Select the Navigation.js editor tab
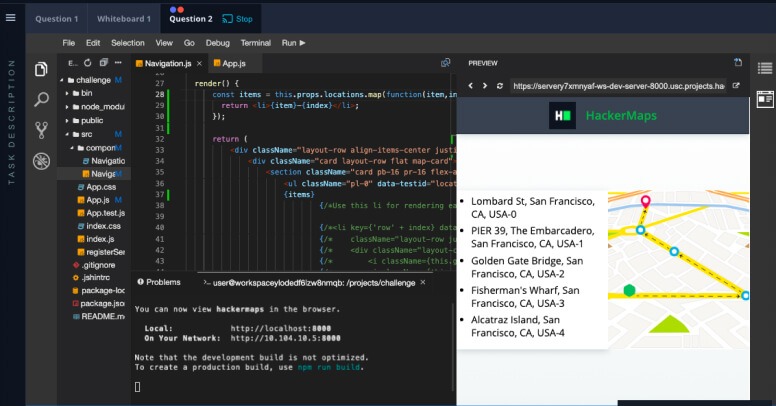 pyautogui.click(x=168, y=63)
